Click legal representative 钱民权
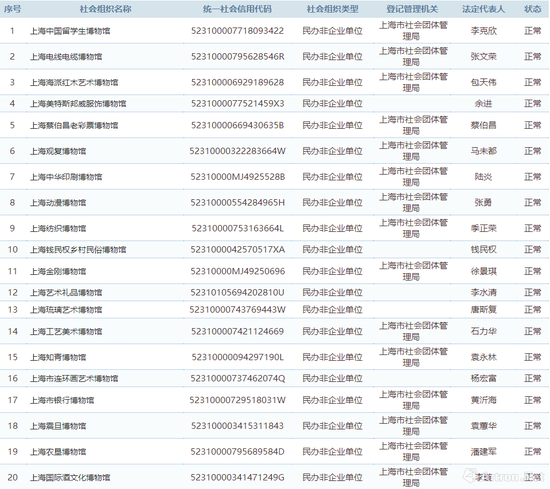Screen dimensions: 550x489 pos(483,249)
